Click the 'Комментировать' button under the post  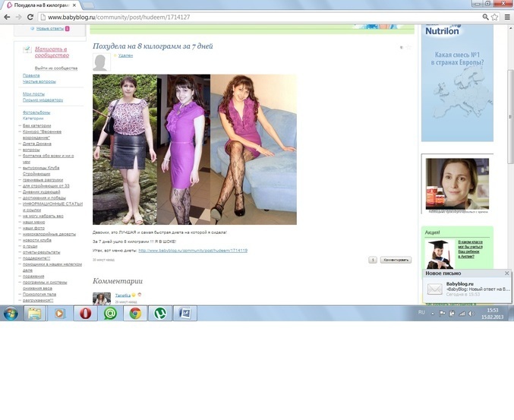click(396, 260)
